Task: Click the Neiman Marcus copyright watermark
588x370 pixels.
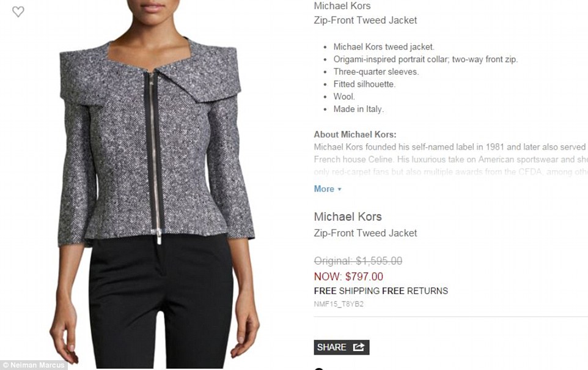Action: point(34,364)
